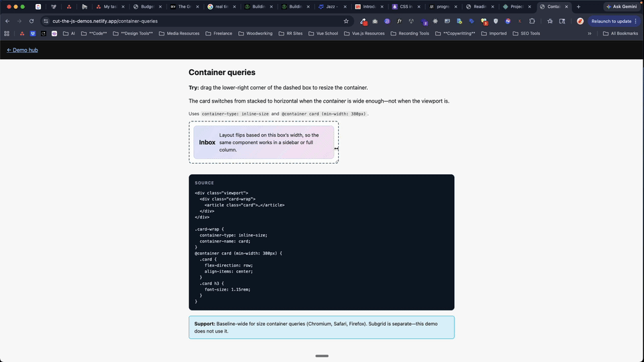The height and width of the screenshot is (362, 644).
Task: Click the 'Container queries' page heading
Action: pos(222,72)
